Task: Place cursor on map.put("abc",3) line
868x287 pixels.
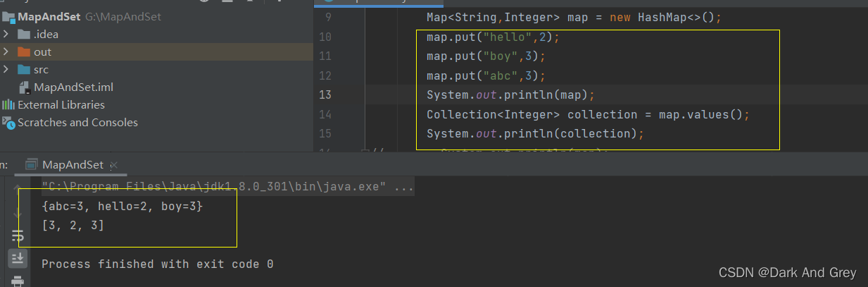Action: 486,75
